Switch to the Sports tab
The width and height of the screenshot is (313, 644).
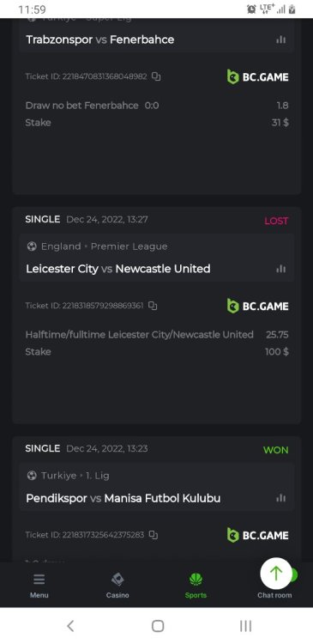[x=196, y=586]
